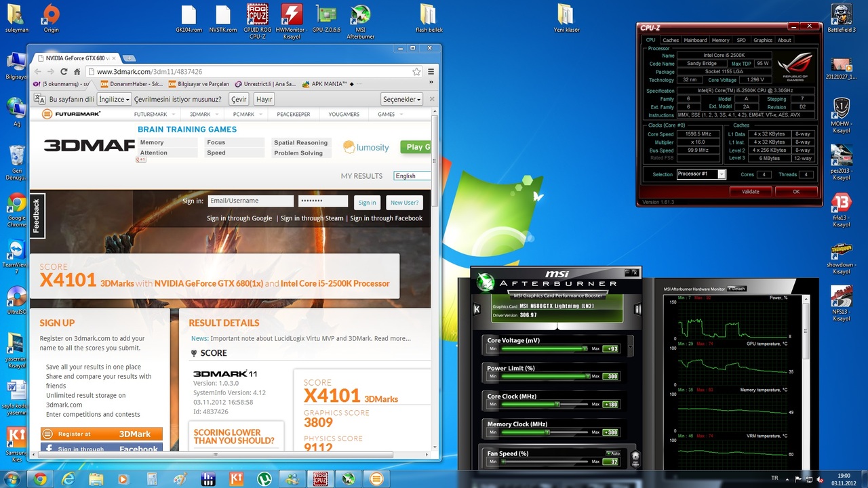Click the New User? button
This screenshot has width=868, height=488.
click(x=404, y=202)
